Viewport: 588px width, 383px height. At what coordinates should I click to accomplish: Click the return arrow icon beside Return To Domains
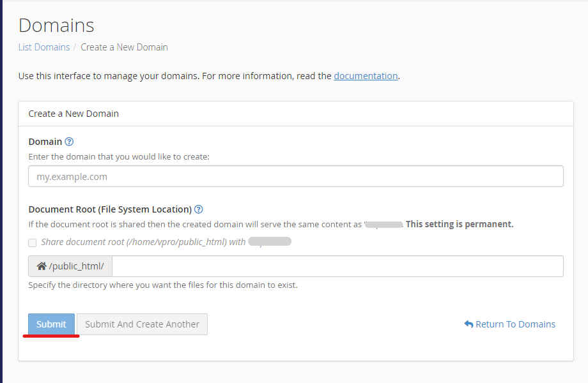[x=468, y=324]
